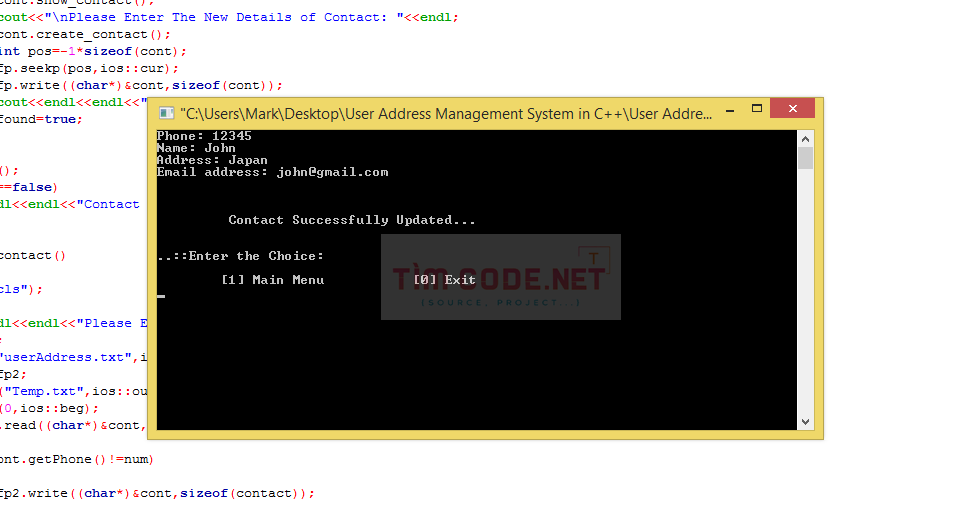Click the '"Temp.txt",ios::ou' code line

(74, 392)
